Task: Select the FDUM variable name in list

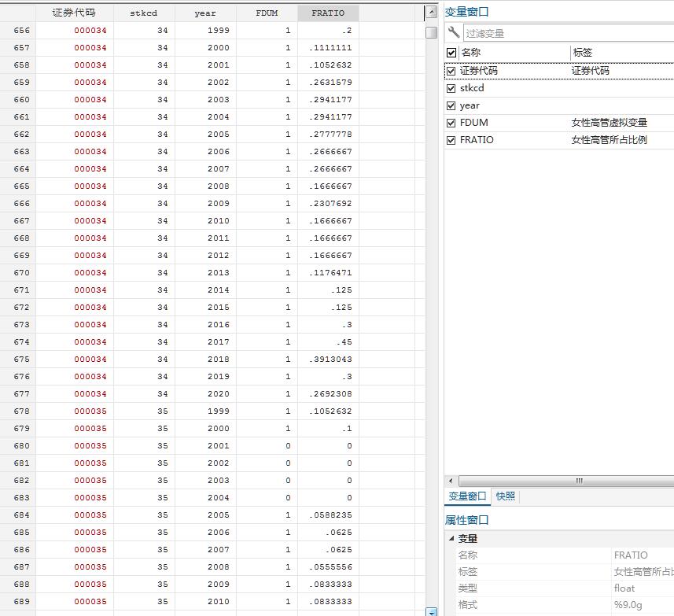Action: 473,123
